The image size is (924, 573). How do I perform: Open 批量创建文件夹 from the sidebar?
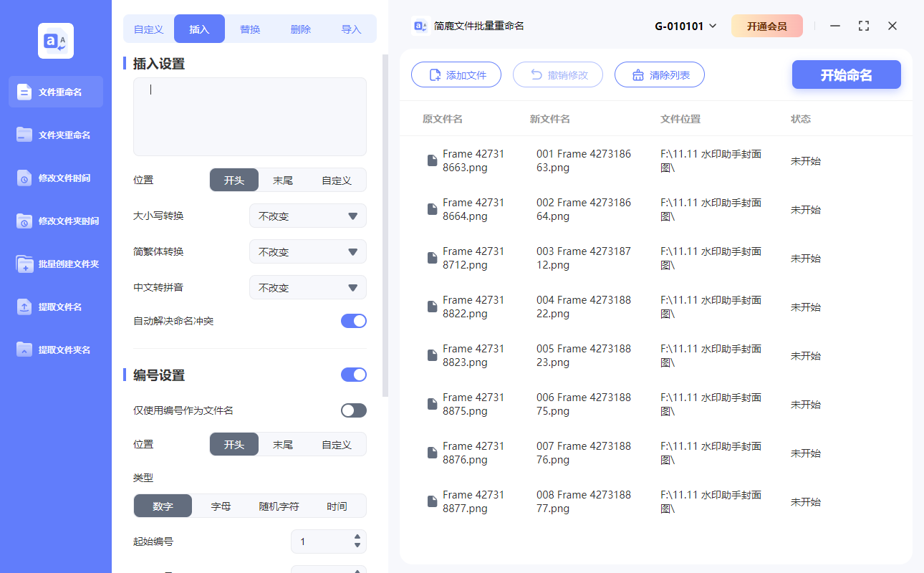(x=56, y=264)
